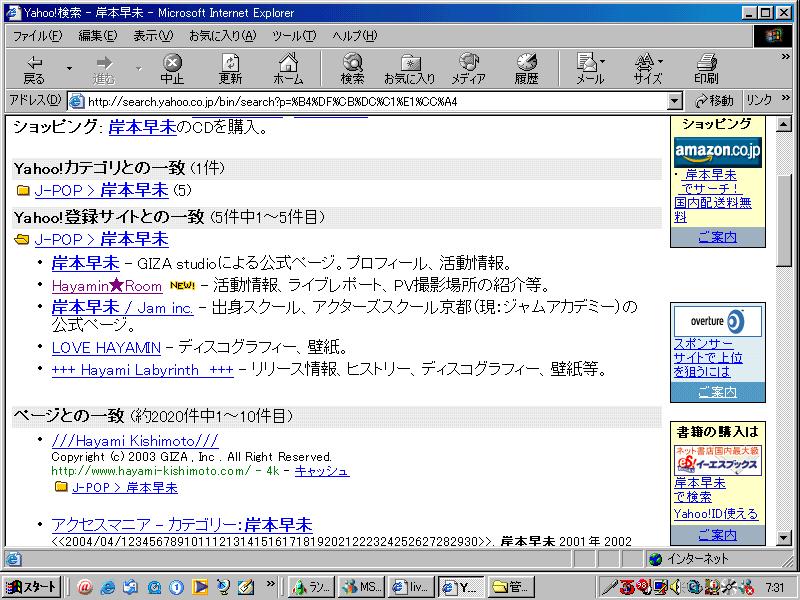Viewport: 800px width, 600px height.
Task: Click the サイズ (Size) toolbar icon
Action: coord(645,69)
